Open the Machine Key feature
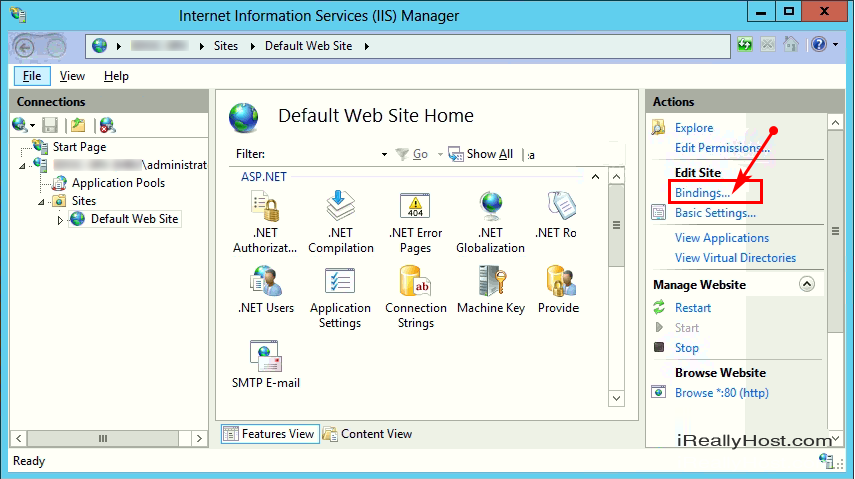 point(491,290)
